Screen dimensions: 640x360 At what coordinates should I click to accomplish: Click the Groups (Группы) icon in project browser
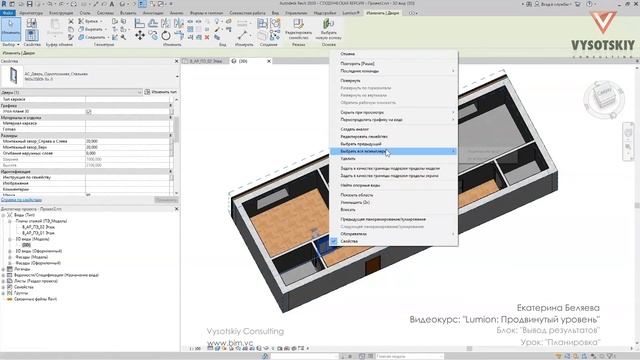pos(10,293)
